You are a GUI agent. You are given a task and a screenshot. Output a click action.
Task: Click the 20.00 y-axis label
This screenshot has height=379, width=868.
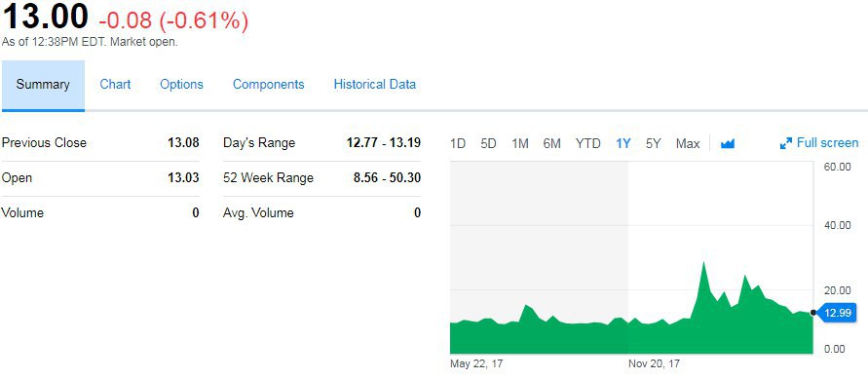coord(837,290)
